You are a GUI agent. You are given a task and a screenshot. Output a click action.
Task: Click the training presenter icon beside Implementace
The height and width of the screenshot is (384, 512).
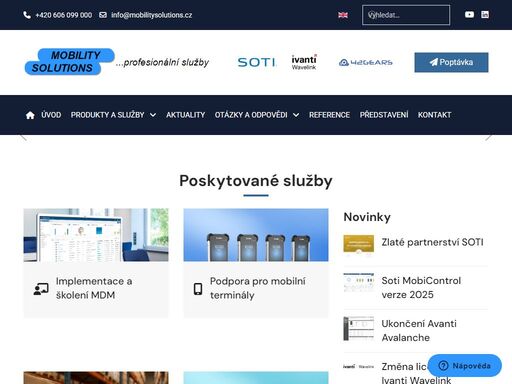click(x=41, y=289)
